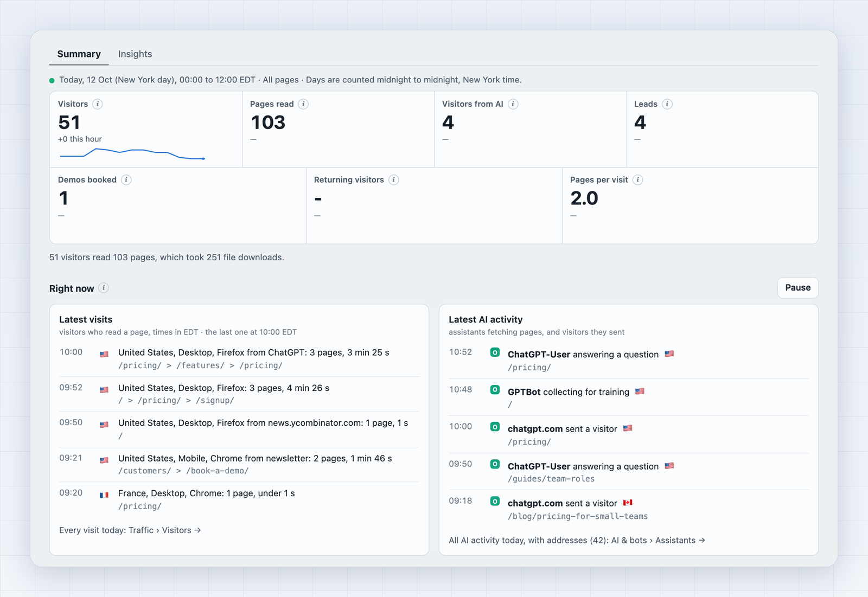Open the Traffic › Visitors link
Viewport: 868px width, 597px height.
click(165, 530)
